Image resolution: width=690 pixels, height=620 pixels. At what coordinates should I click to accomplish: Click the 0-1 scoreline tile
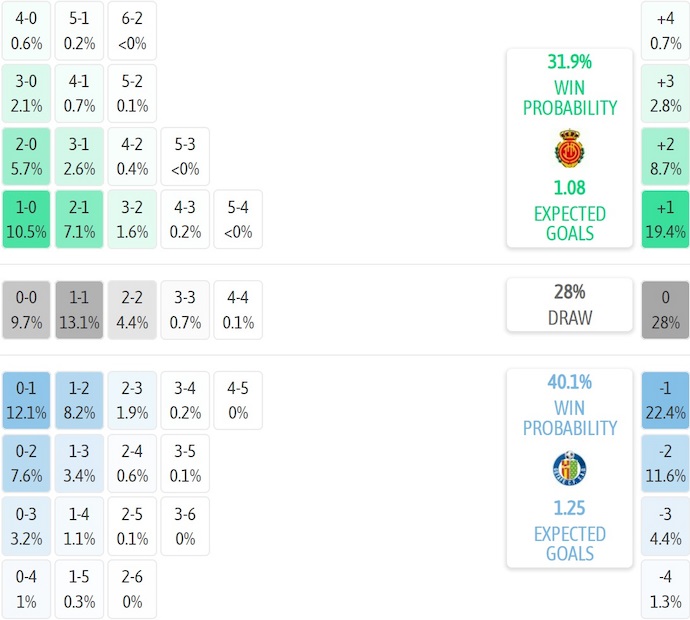coord(26,400)
